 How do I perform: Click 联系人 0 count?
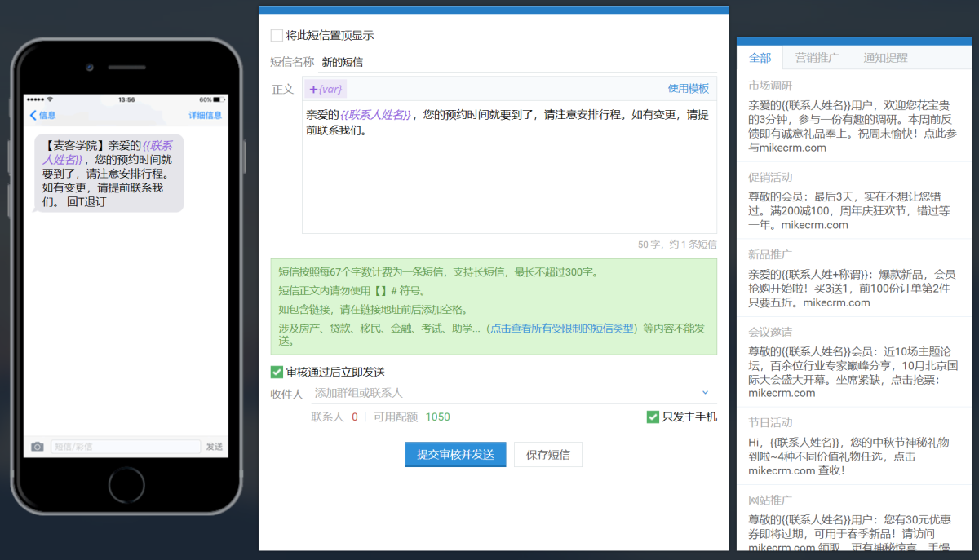coord(354,417)
